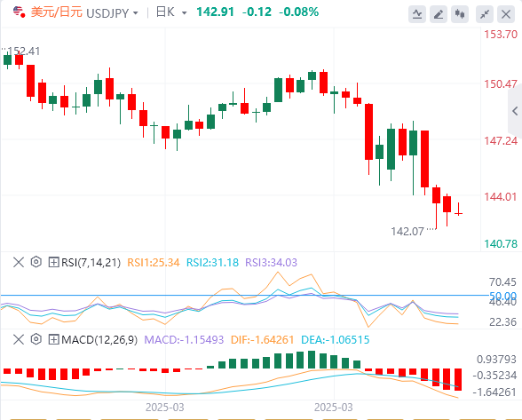Click the RSI 50.00 level line label
This screenshot has width=522, height=420.
click(x=502, y=296)
